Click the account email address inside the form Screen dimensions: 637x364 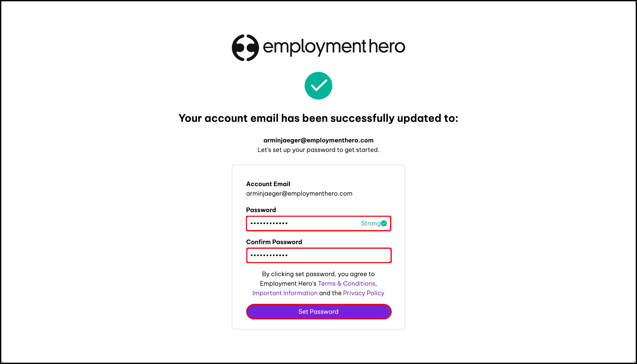pyautogui.click(x=299, y=193)
